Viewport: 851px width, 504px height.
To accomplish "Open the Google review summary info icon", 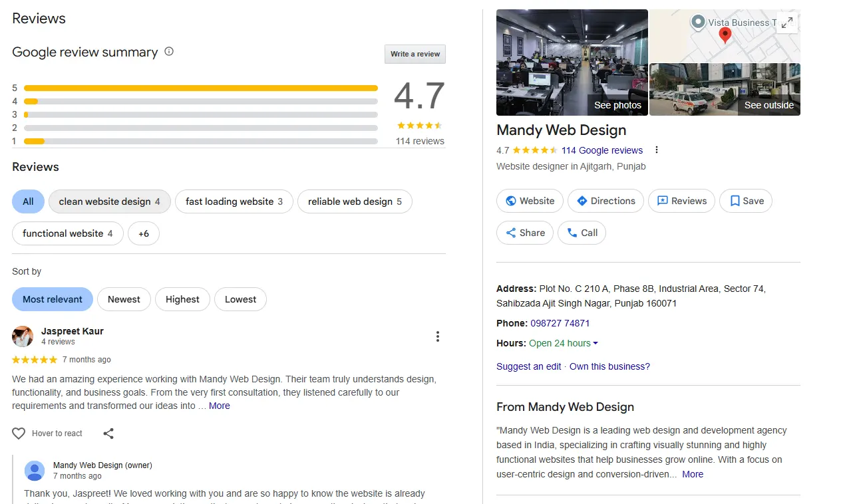I will pyautogui.click(x=169, y=51).
